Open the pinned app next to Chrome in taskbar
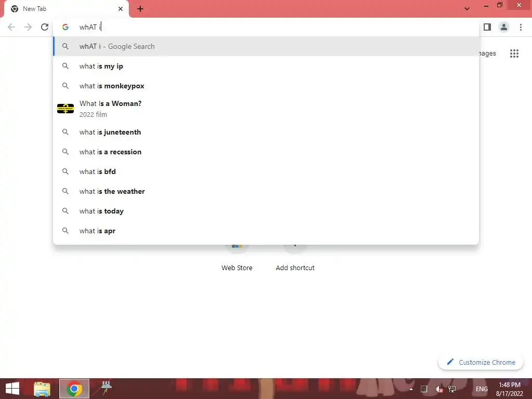532x399 pixels. coord(106,388)
